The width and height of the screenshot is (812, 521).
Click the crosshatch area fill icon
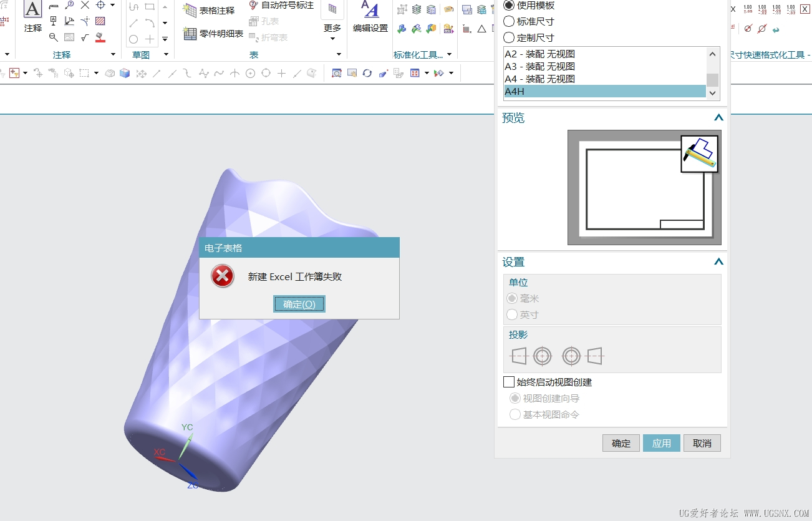[100, 21]
